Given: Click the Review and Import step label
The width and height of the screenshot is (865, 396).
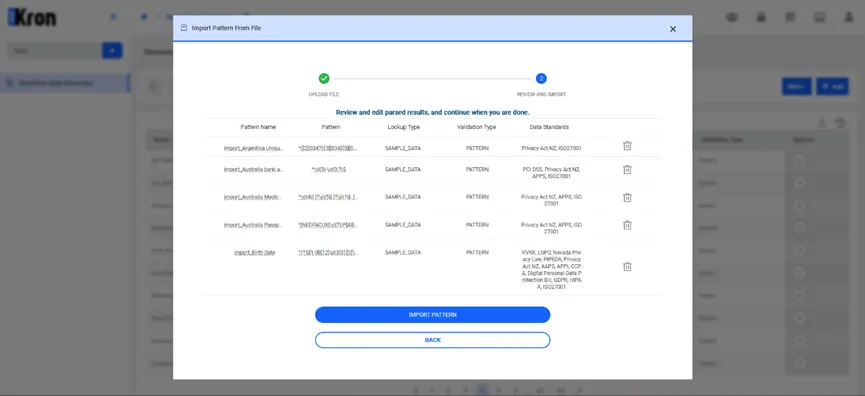Looking at the screenshot, I should pos(541,94).
